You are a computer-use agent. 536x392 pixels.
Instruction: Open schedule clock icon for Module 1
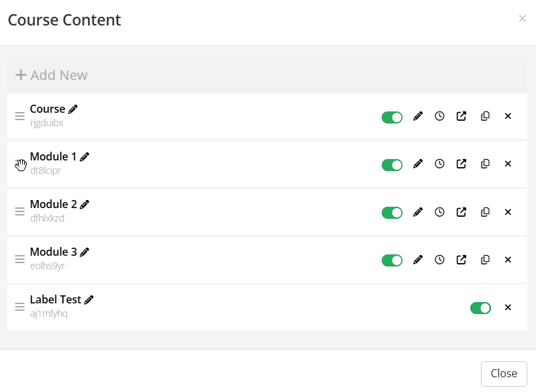click(x=439, y=164)
